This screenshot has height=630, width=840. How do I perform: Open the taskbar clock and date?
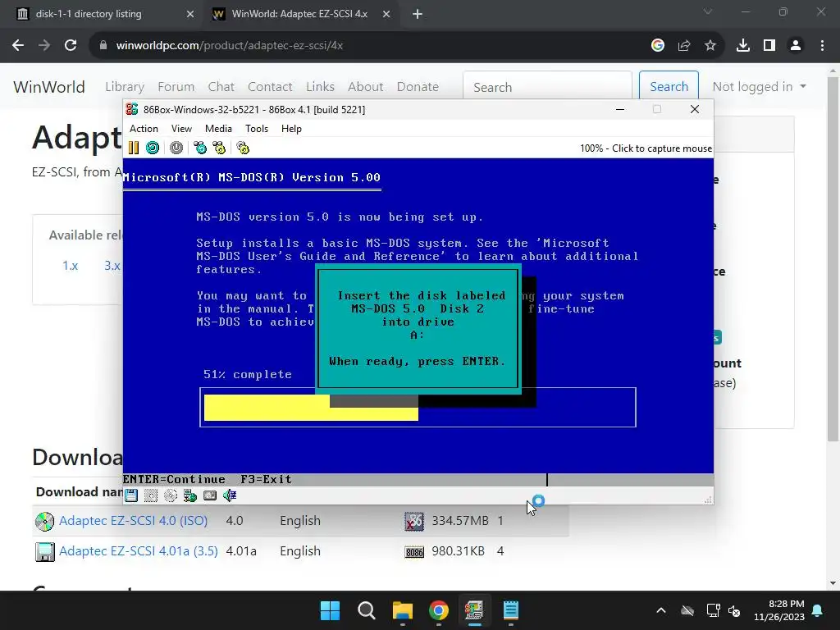click(x=779, y=610)
